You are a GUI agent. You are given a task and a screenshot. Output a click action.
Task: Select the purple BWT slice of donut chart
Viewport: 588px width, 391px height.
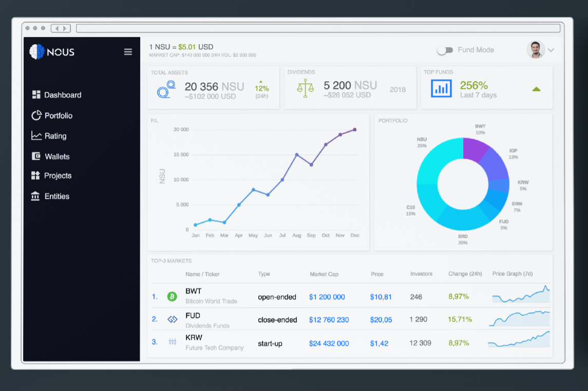pyautogui.click(x=475, y=149)
